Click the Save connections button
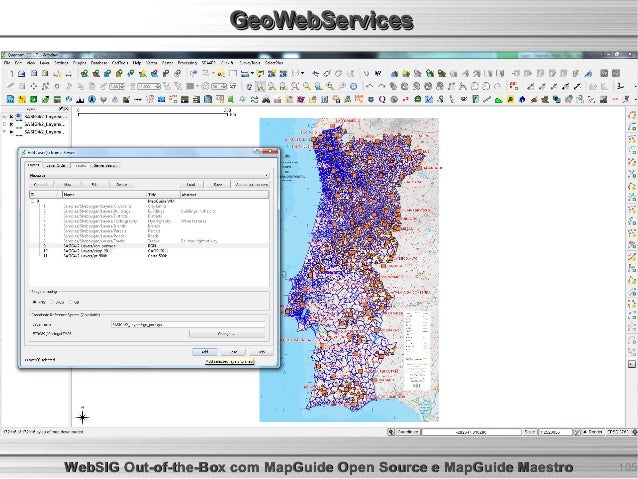This screenshot has height=479, width=638. click(x=218, y=185)
